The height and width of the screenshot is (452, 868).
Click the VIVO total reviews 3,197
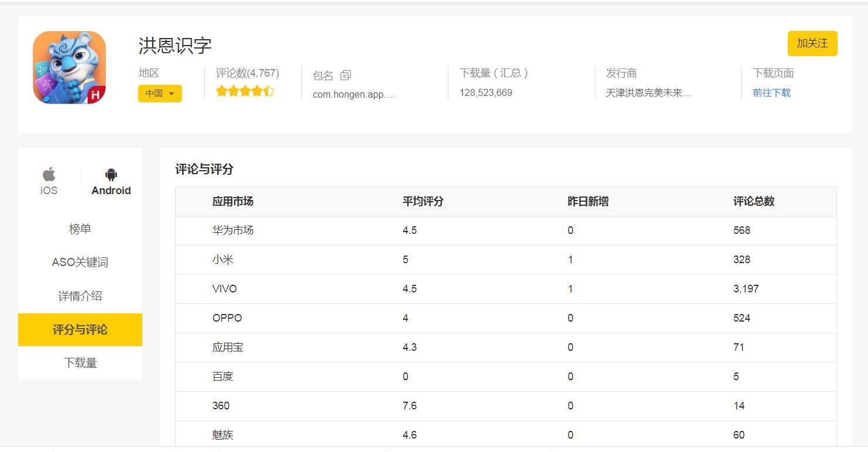746,289
